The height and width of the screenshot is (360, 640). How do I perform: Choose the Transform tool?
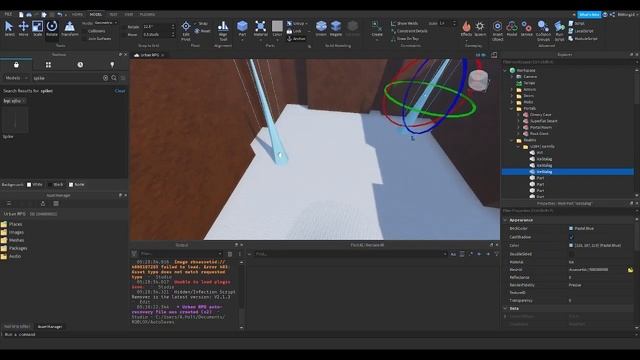[70, 28]
